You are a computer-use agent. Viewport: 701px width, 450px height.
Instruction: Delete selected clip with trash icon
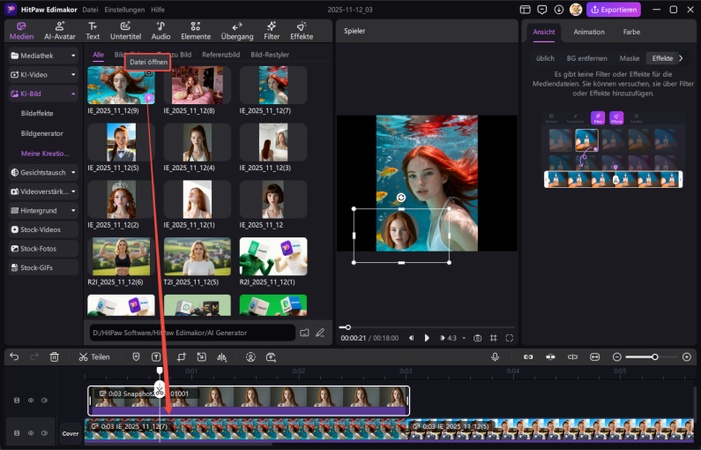coord(54,357)
